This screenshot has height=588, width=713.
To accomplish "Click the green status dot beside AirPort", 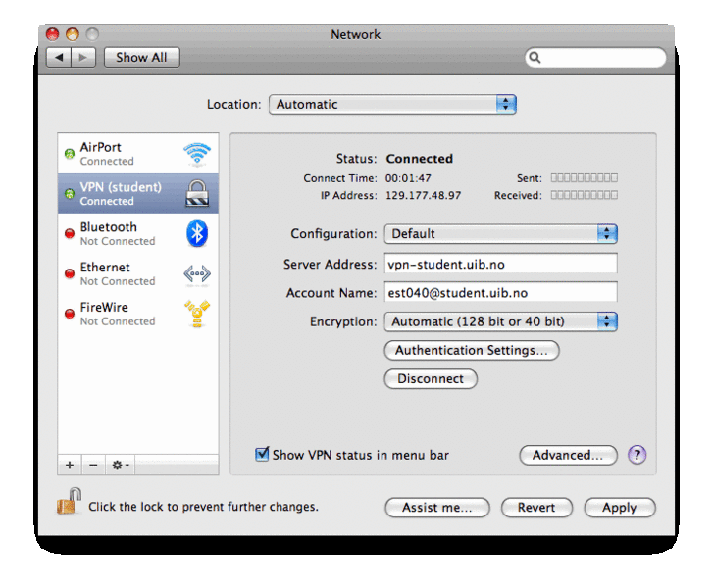I will (x=70, y=154).
